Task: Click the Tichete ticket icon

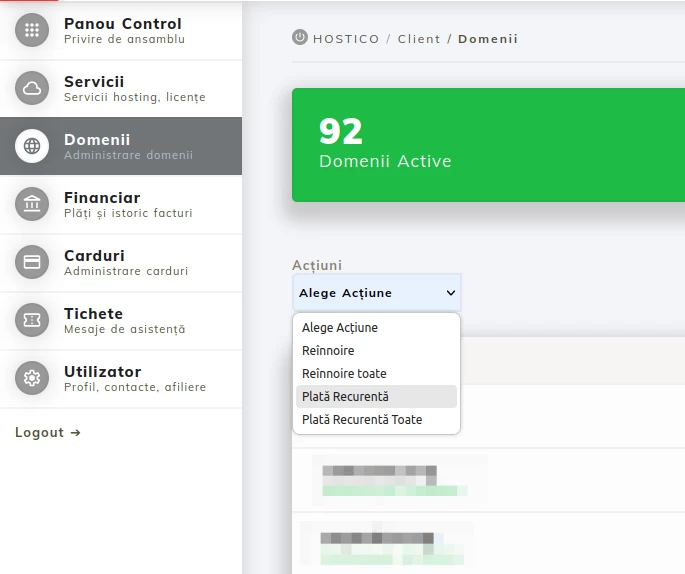Action: tap(32, 320)
